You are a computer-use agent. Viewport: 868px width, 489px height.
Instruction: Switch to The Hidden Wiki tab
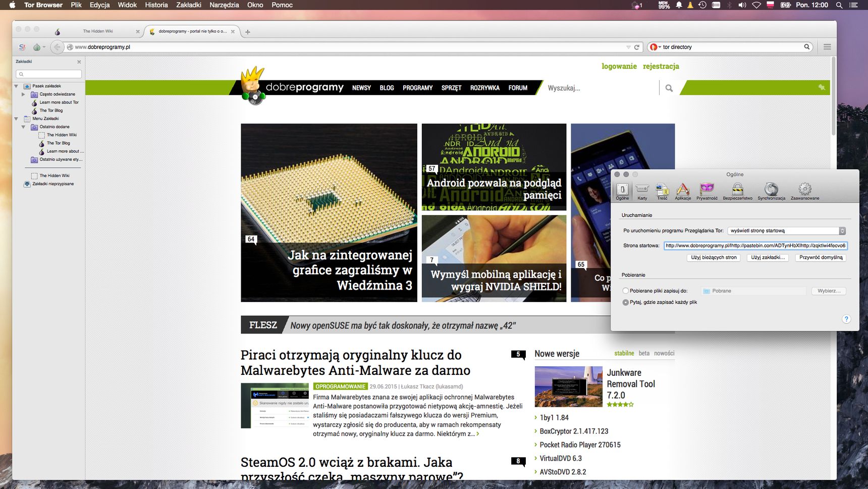(x=98, y=31)
